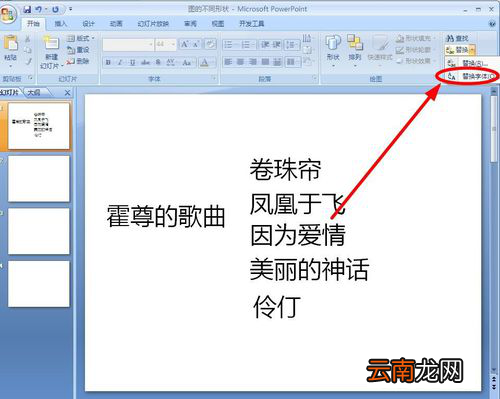This screenshot has width=500, height=399.
Task: Apply bullet list formatting
Action: 228,44
